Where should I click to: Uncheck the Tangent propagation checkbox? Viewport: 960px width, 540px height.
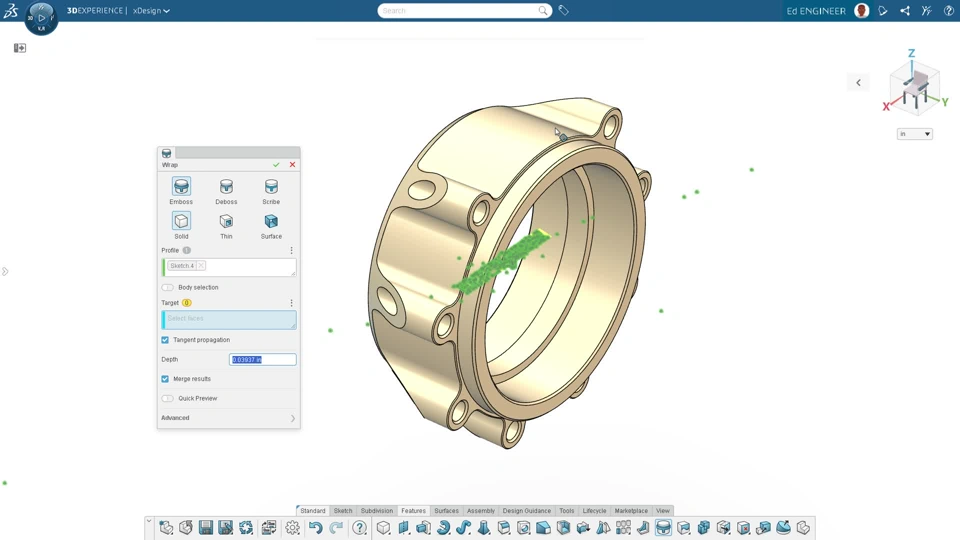click(166, 340)
